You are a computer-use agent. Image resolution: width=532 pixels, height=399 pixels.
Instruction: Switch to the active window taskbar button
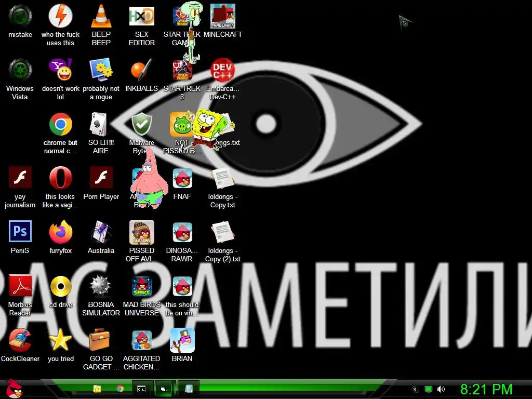[x=165, y=389]
